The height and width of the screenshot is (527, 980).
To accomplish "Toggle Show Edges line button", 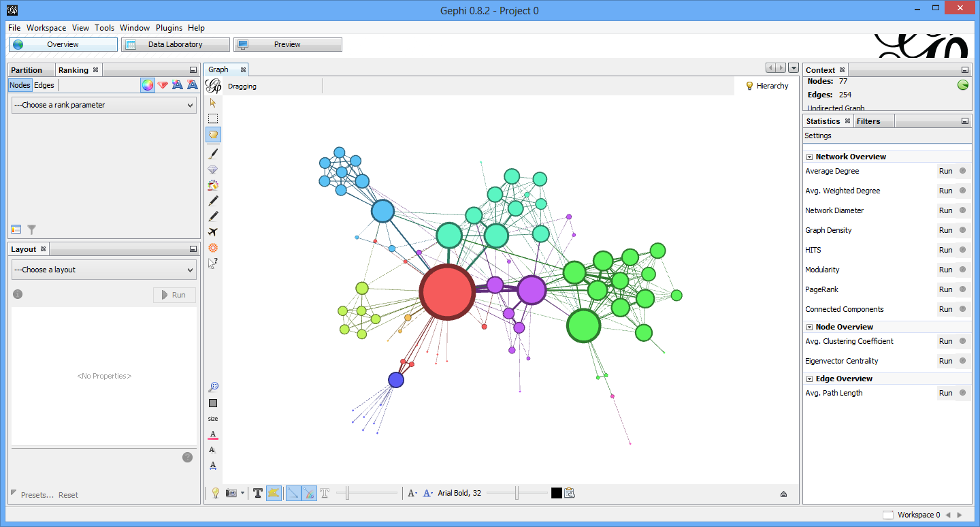I will click(x=293, y=493).
